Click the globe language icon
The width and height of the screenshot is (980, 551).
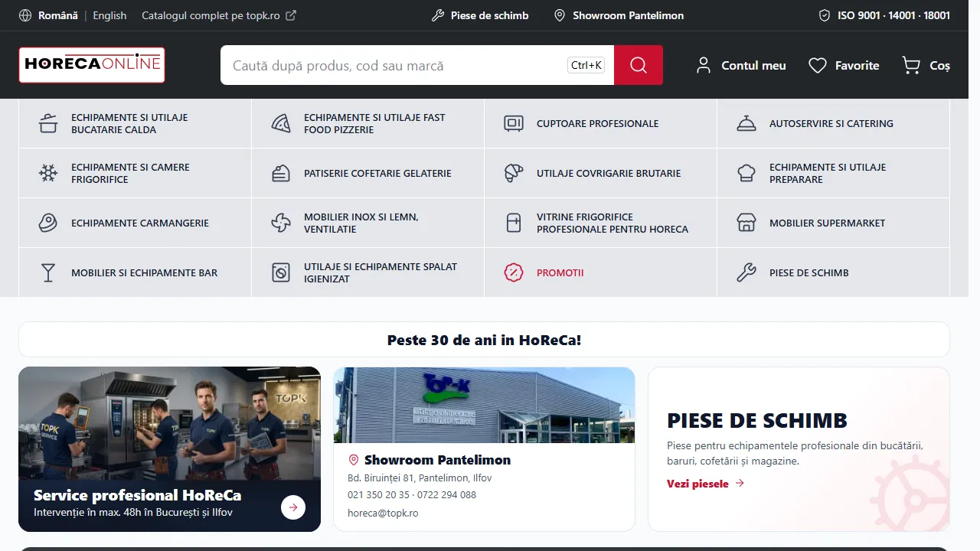[x=25, y=15]
